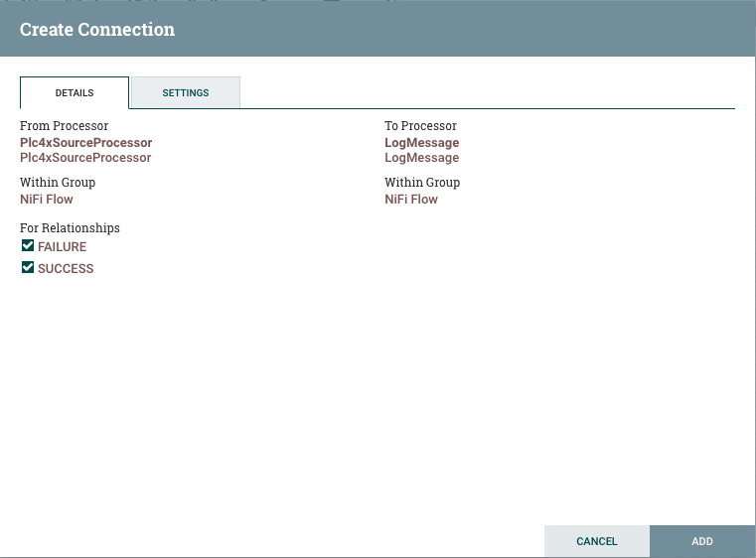Click the To Processor heading
Screen dimensions: 756x558
click(420, 126)
